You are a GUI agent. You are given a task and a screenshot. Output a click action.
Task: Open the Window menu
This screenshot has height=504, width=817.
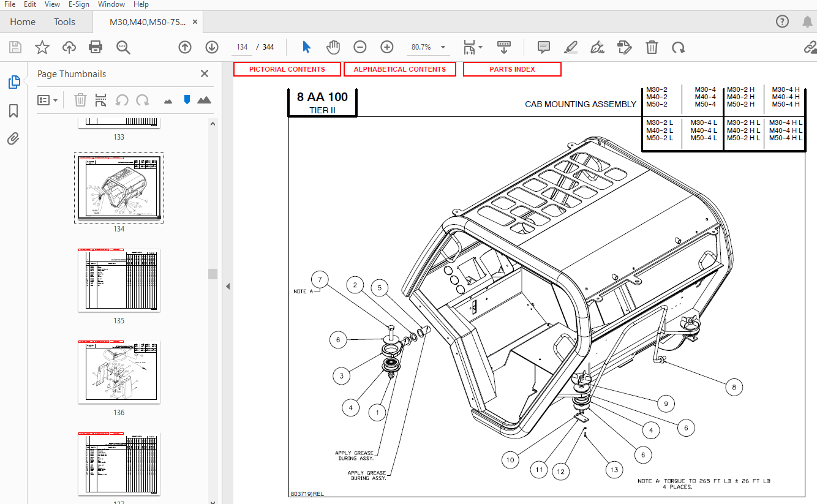[111, 4]
